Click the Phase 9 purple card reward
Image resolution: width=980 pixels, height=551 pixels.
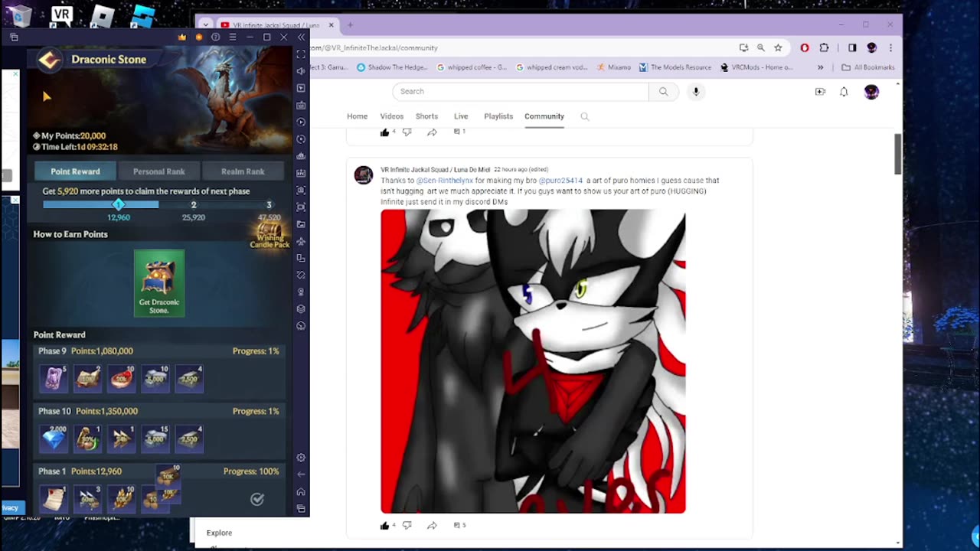54,378
